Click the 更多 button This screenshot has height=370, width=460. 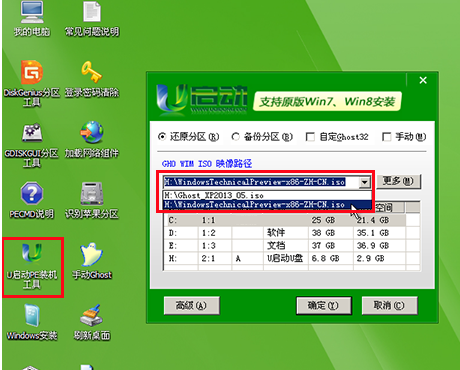(399, 181)
